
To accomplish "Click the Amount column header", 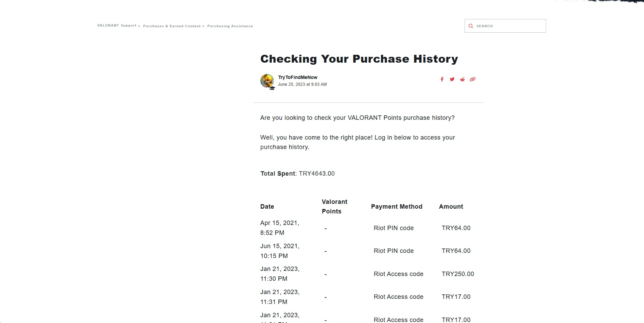I will [451, 207].
